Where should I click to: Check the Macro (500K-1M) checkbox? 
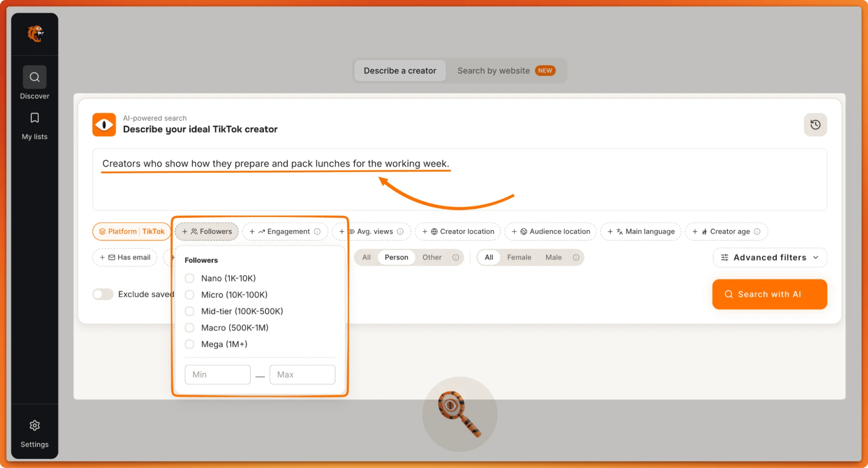point(189,328)
